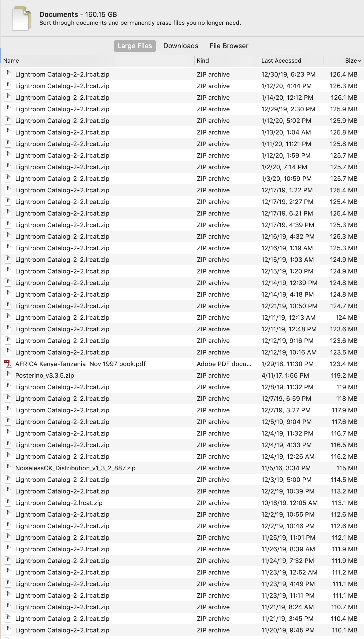This screenshot has width=364, height=639.
Task: Switch to the Downloads tab
Action: tap(181, 46)
